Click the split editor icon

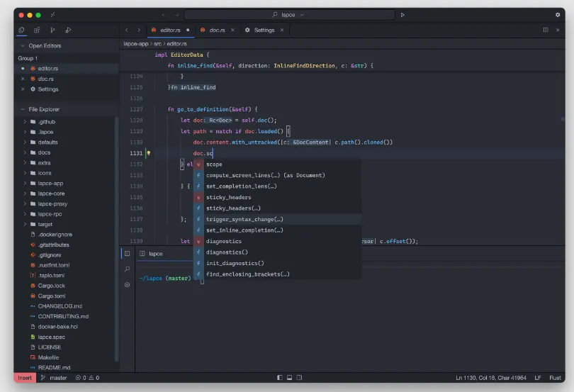[x=545, y=30]
